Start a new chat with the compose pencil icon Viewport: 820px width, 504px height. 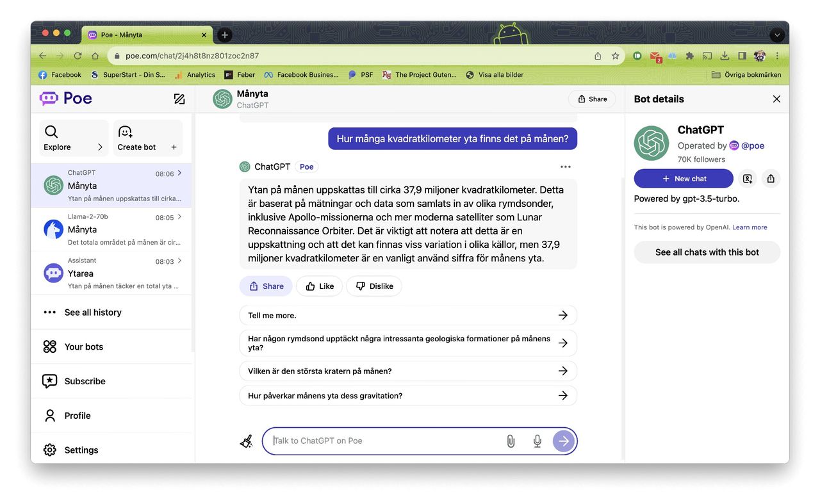click(179, 99)
